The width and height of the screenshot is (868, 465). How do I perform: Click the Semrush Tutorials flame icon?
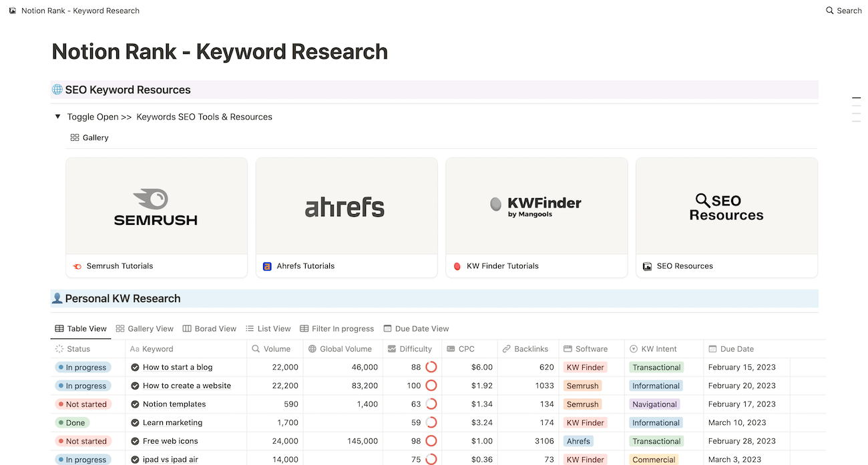pyautogui.click(x=77, y=266)
